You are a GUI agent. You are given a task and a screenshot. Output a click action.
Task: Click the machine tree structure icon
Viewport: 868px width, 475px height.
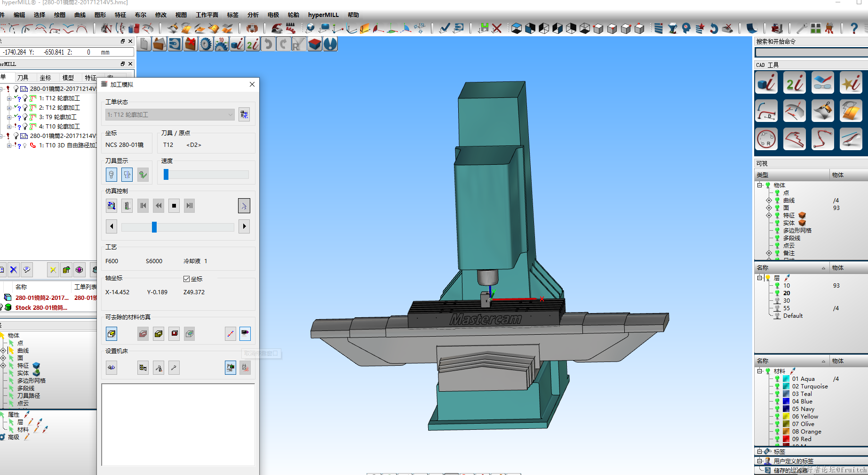[x=143, y=368]
